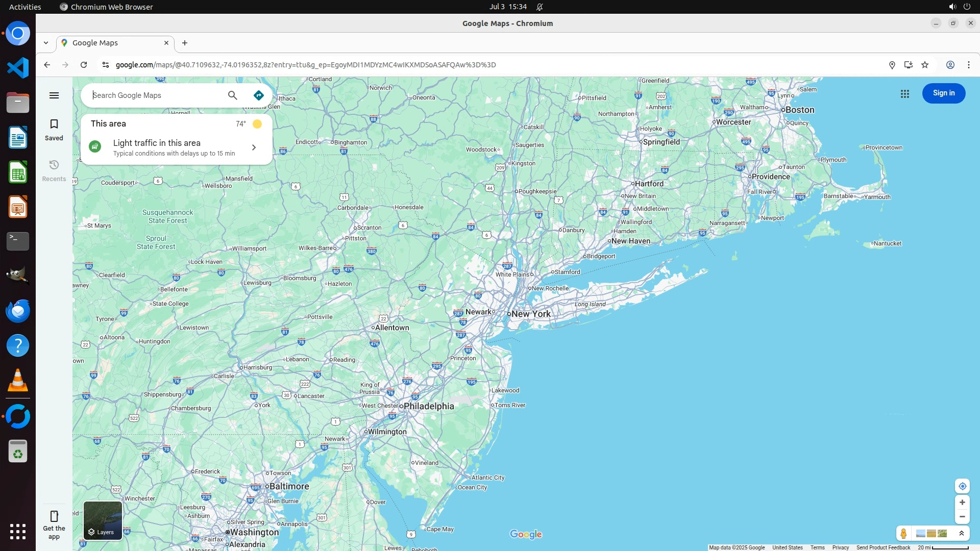Click the Sign in button
This screenshot has width=980, height=551.
tap(943, 93)
